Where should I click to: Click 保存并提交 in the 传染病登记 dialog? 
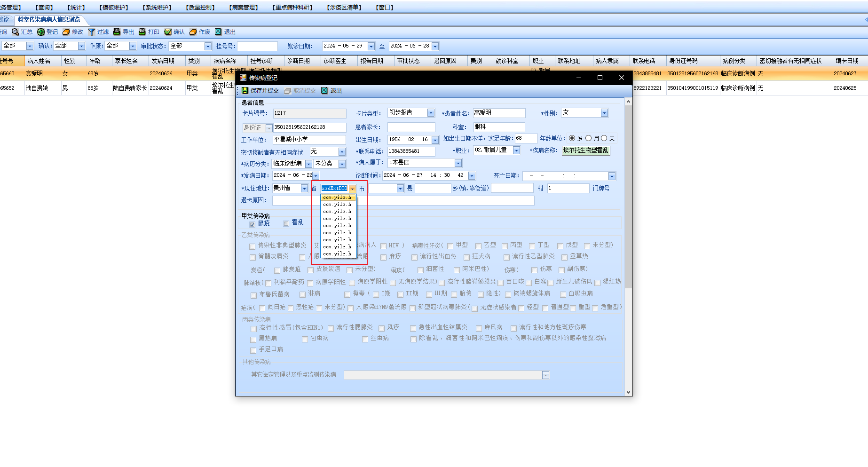(x=260, y=91)
